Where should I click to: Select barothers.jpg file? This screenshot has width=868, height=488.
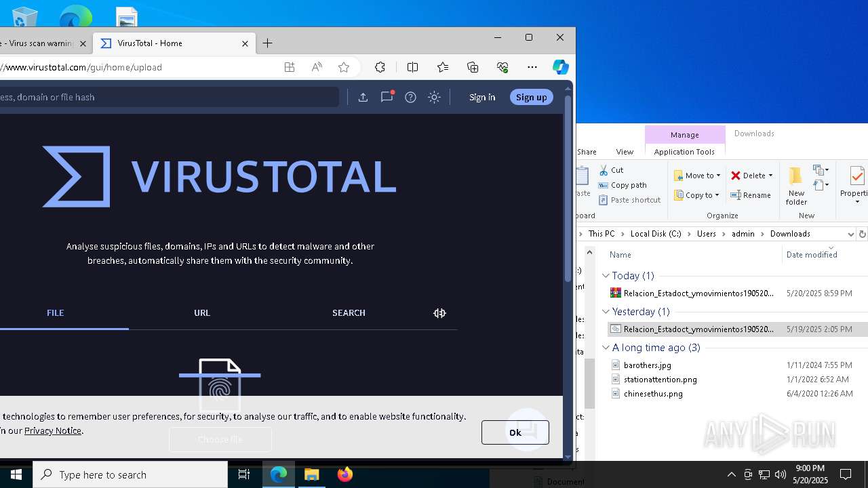(x=648, y=365)
